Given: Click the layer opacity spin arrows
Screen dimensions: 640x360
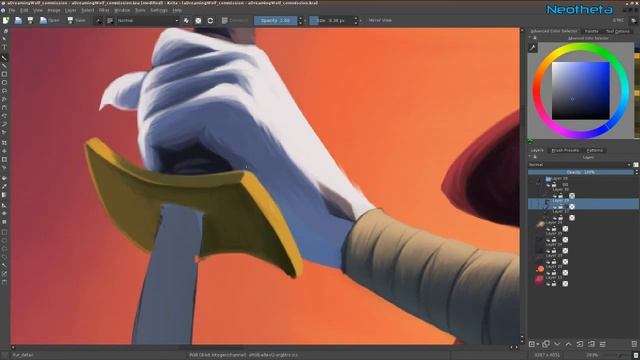Looking at the screenshot, I should tap(636, 172).
